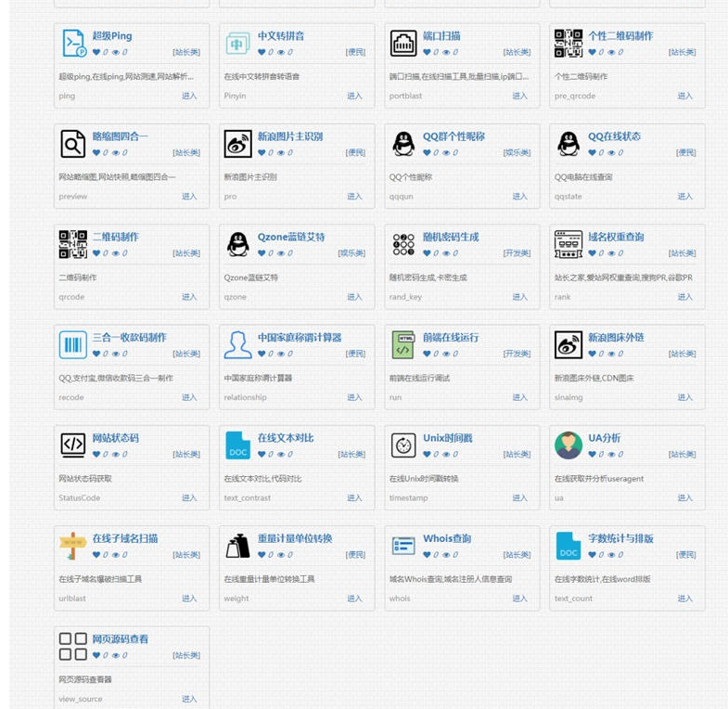Click the 'qzone' text on Qzone蓝链艾特 card
Image resolution: width=728 pixels, height=709 pixels.
pyautogui.click(x=235, y=297)
